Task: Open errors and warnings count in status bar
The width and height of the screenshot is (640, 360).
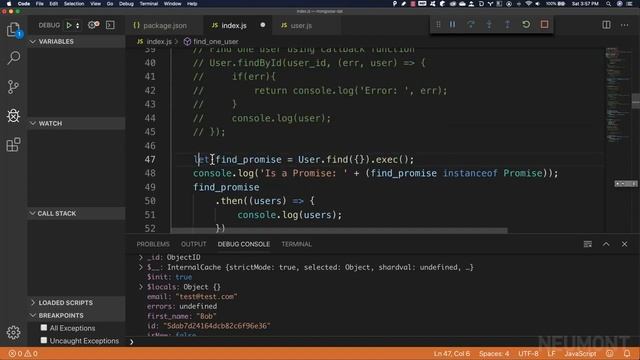Action: coord(23,353)
